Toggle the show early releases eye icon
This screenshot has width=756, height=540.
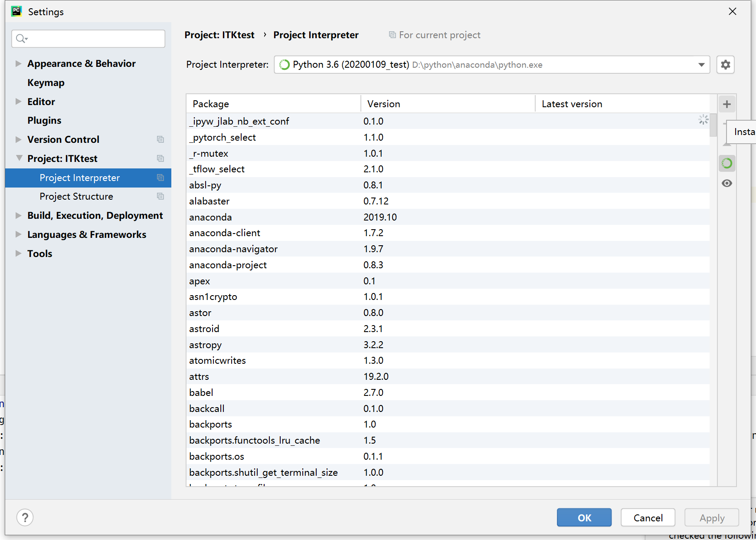(727, 183)
